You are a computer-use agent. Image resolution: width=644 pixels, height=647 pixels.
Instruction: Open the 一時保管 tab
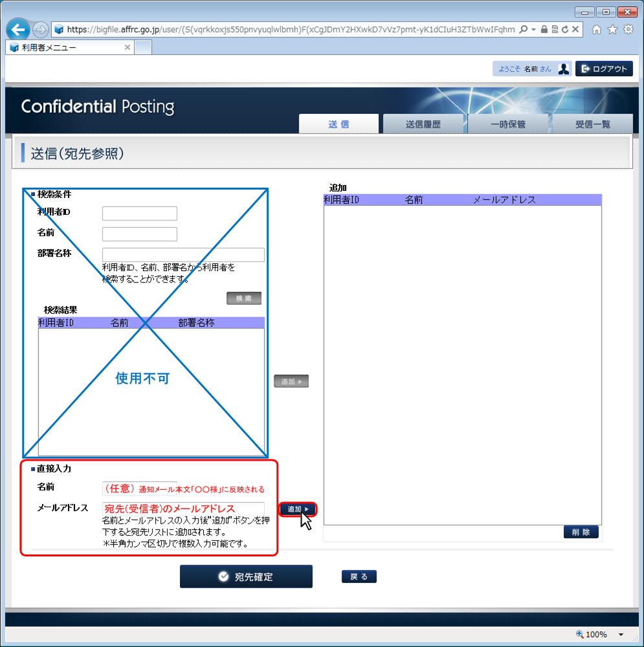[508, 124]
